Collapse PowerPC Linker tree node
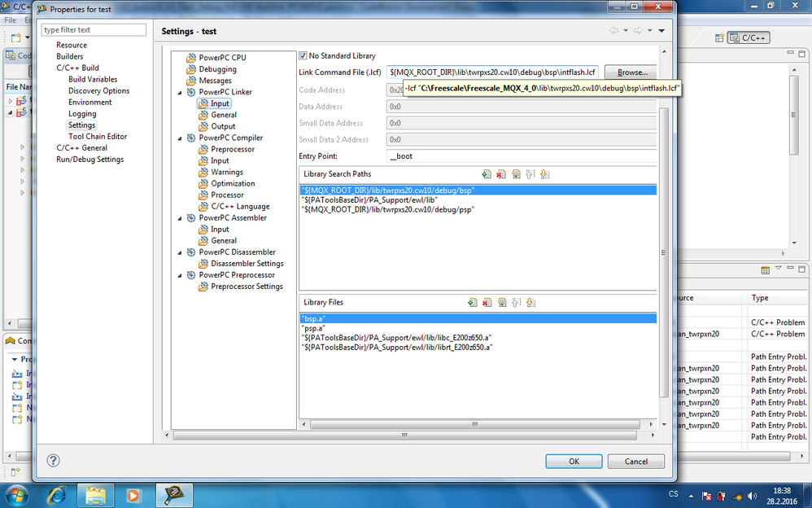The image size is (812, 508). tap(180, 92)
